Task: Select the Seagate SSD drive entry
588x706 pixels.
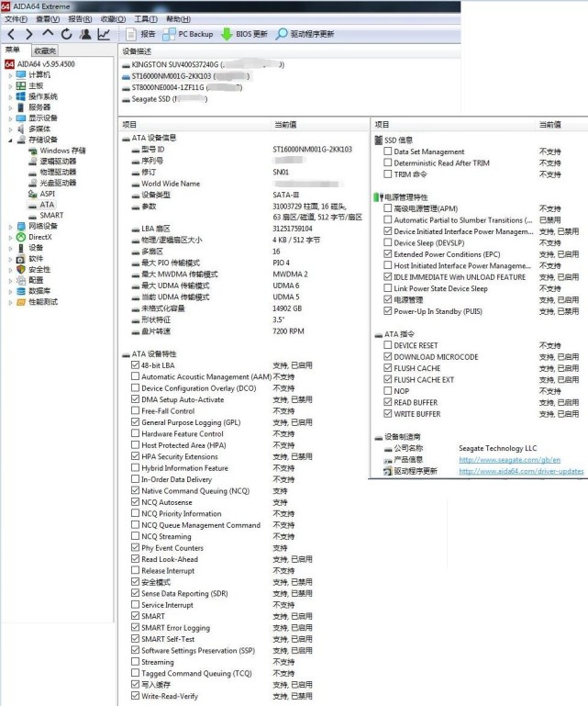Action: [164, 99]
